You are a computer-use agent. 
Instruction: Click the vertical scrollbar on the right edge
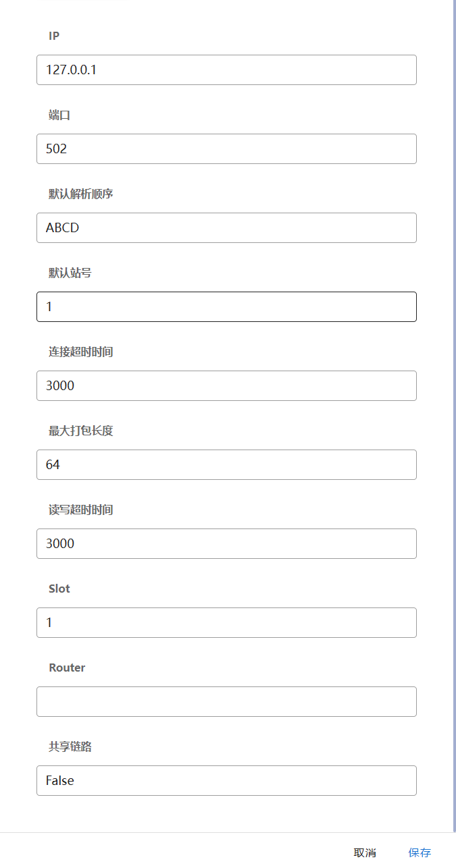point(454,405)
